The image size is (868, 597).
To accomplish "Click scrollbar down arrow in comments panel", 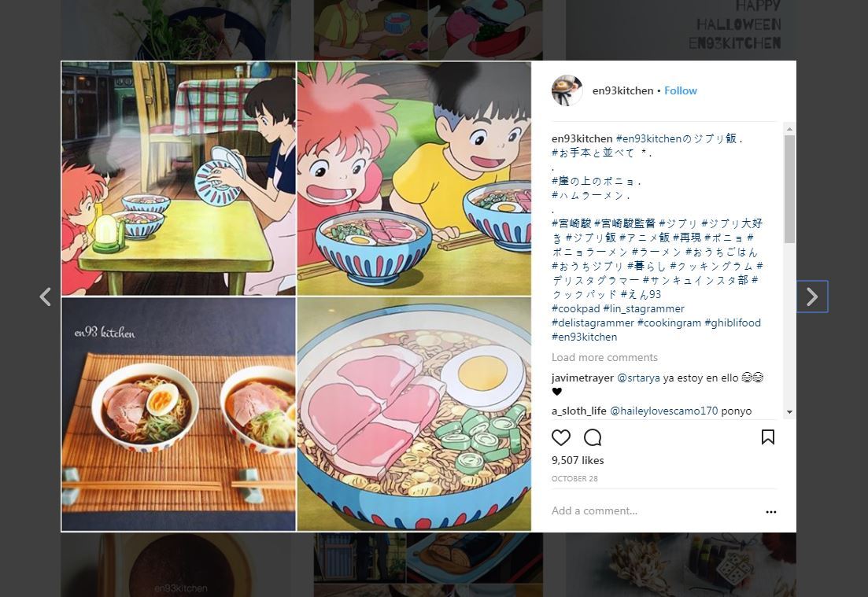I will [x=789, y=412].
